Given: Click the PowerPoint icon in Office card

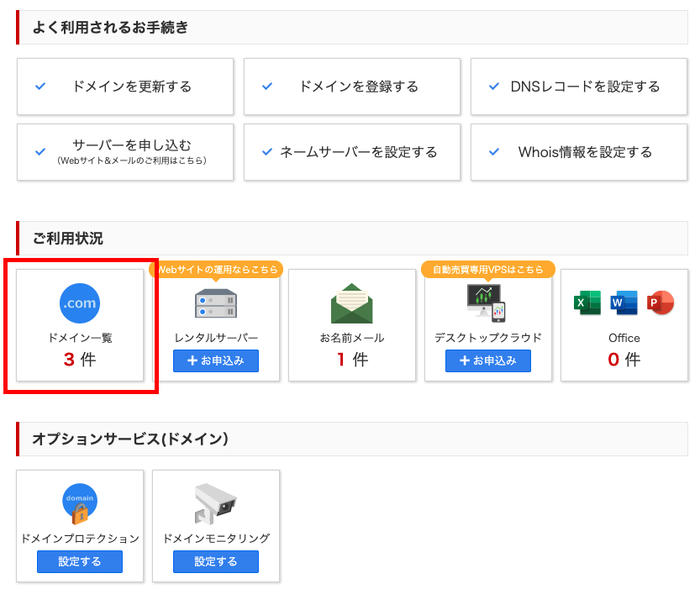Looking at the screenshot, I should (661, 302).
